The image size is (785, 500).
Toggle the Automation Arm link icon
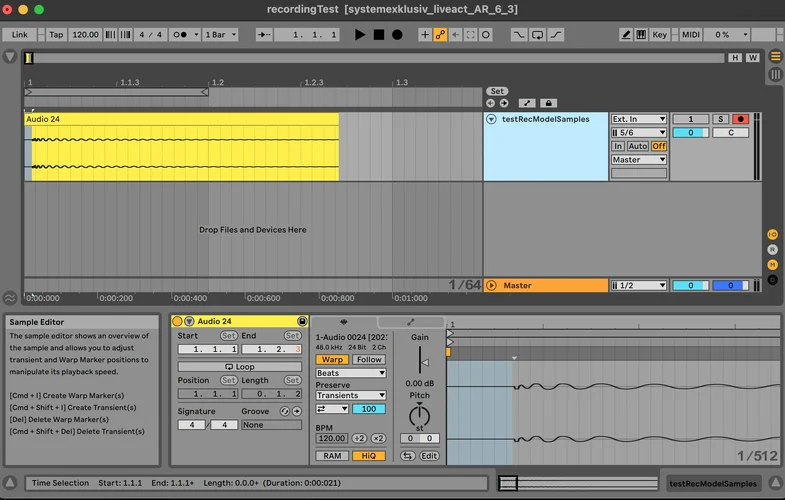(x=440, y=34)
